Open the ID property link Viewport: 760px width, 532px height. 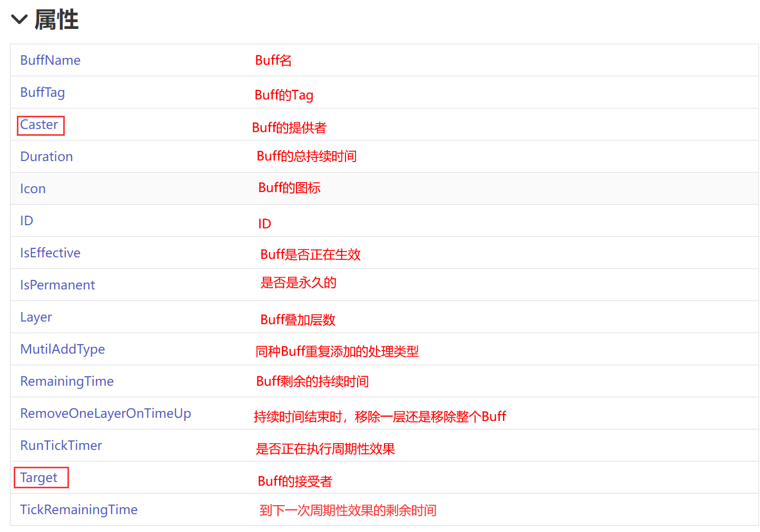tap(26, 221)
